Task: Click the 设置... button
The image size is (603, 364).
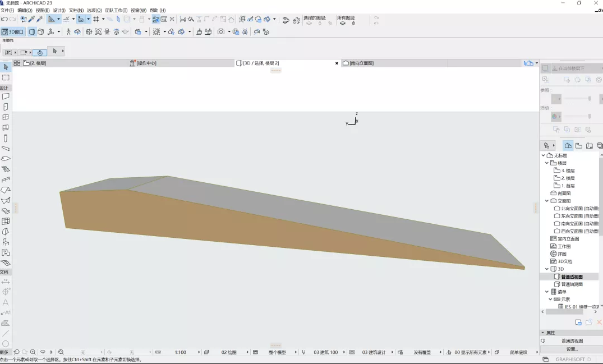Action: click(572, 349)
